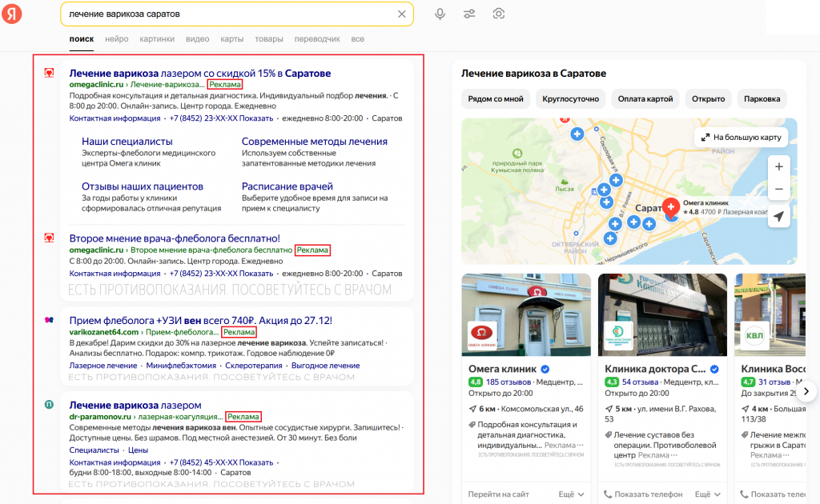This screenshot has width=820, height=504.
Task: Open 'Отзывы наших пациентов' sitelink
Action: point(143,186)
